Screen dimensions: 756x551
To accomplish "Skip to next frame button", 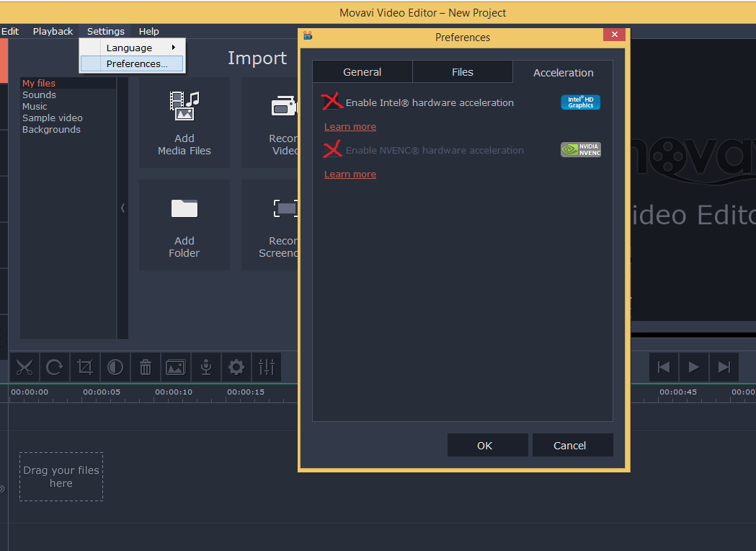I will [724, 368].
